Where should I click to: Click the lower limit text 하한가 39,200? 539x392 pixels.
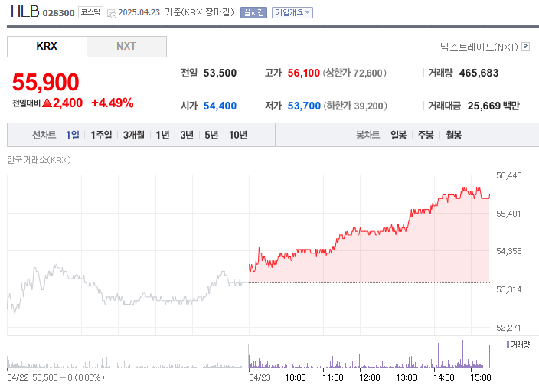point(355,106)
